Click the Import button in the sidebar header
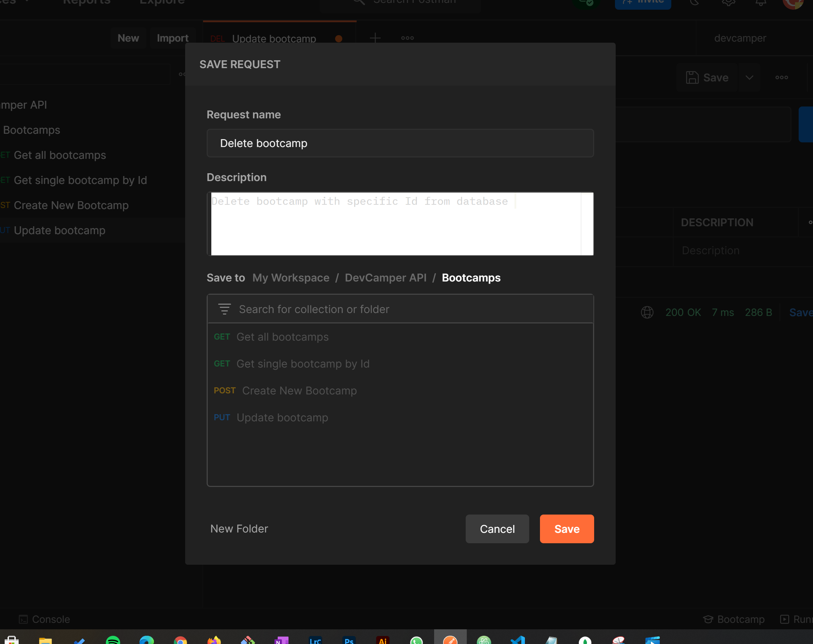 [x=172, y=38]
